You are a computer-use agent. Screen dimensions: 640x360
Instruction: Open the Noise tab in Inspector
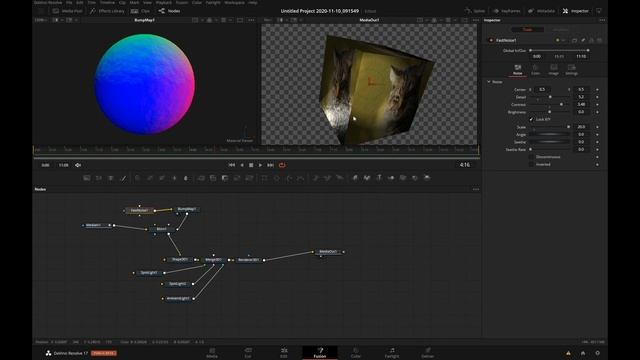point(518,70)
